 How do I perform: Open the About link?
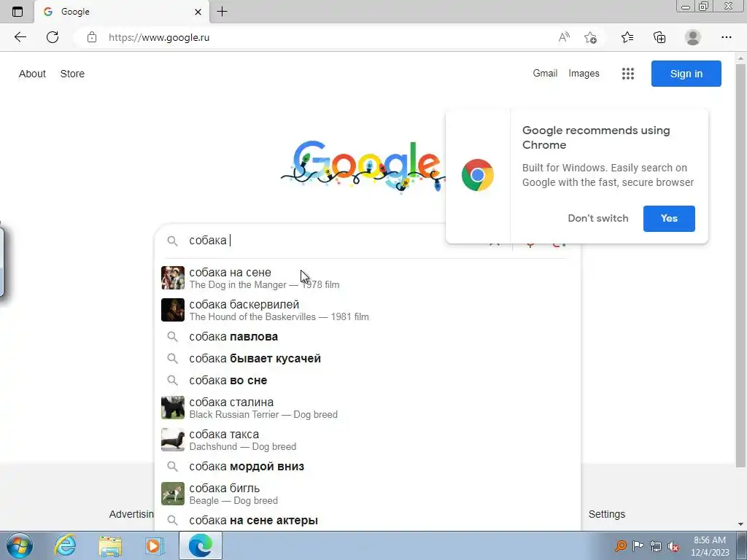tap(32, 74)
